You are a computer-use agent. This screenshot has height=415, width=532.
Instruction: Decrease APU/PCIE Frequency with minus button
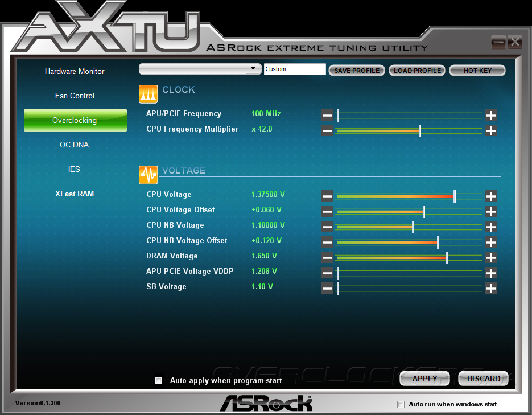click(327, 116)
